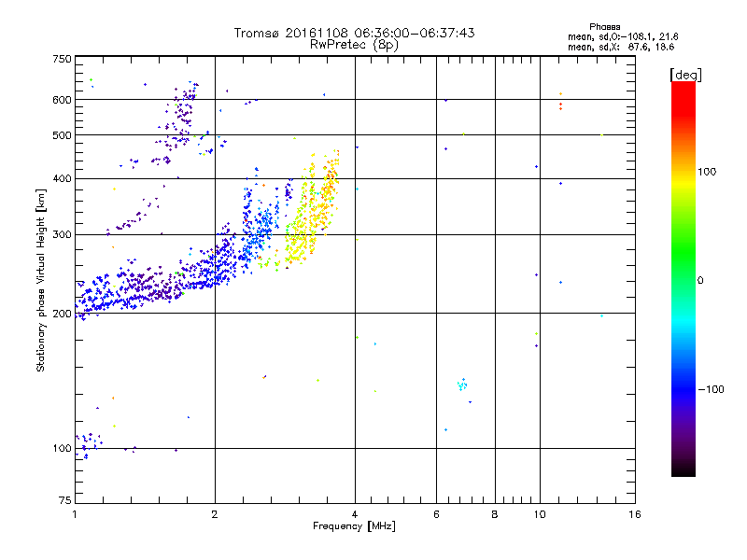Click the '[deg]' colorbar unit label
747x560 pixels.
[685, 75]
